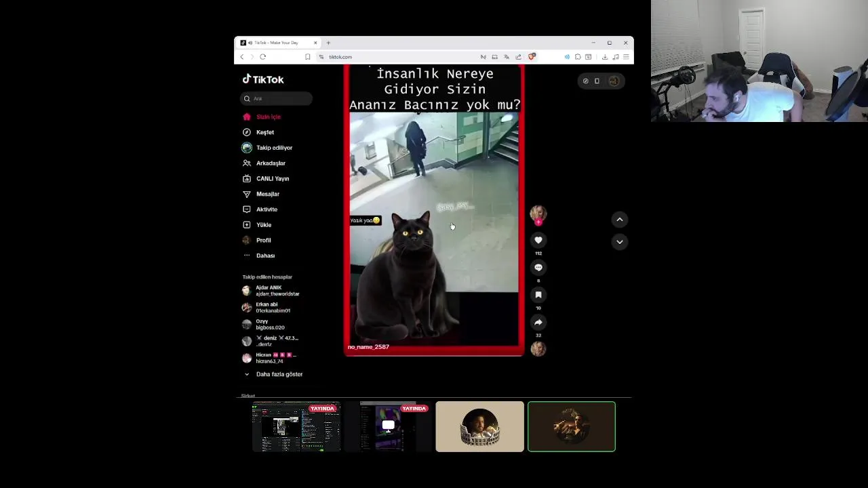Select the green-outlined participant tile
The image size is (868, 488).
[x=572, y=427]
